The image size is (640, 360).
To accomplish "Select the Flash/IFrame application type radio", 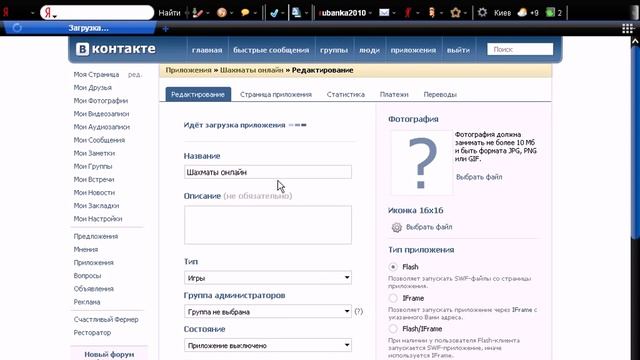I will click(x=393, y=329).
